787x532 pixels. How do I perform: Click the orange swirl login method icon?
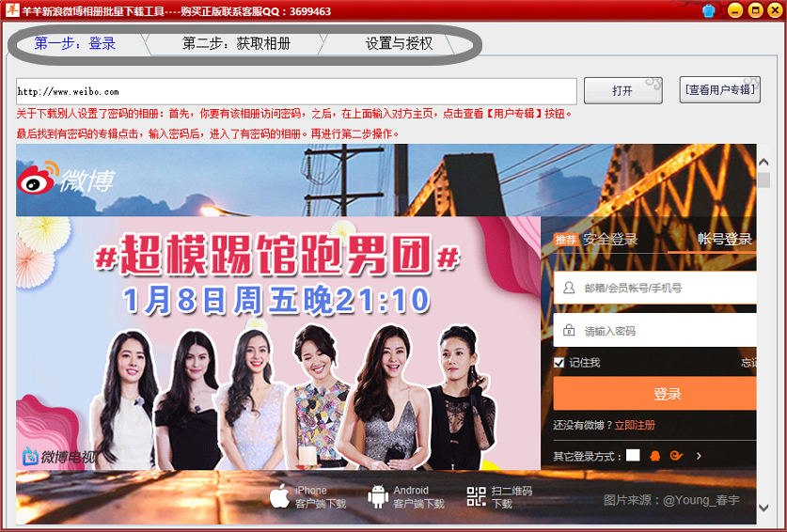pyautogui.click(x=676, y=456)
